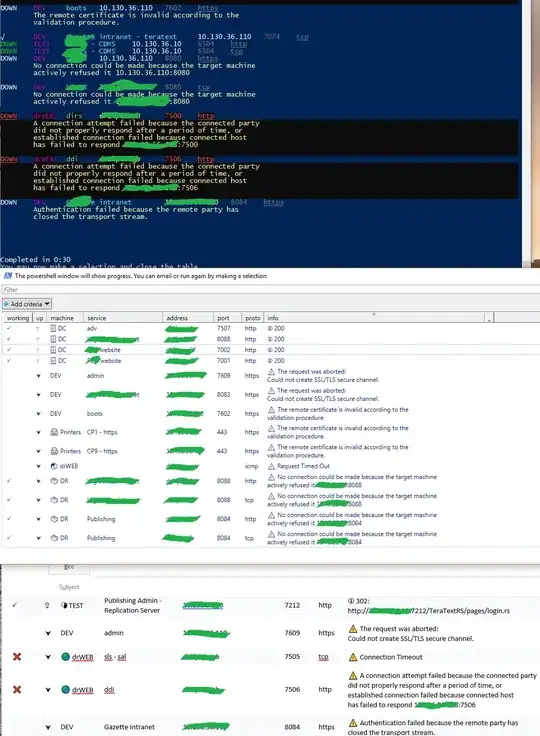Click the printer icon in CP9 - https row
Screen dimensions: 540x736
(54, 451)
